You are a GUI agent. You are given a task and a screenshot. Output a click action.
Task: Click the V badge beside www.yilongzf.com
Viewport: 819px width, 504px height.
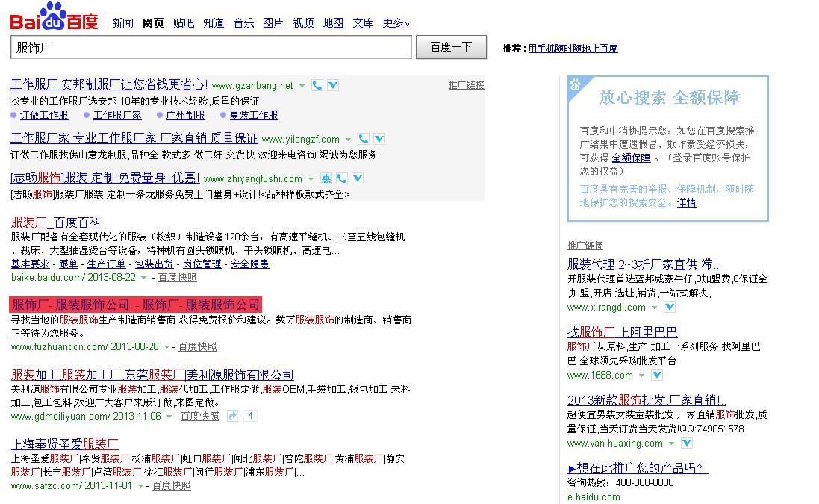point(379,139)
